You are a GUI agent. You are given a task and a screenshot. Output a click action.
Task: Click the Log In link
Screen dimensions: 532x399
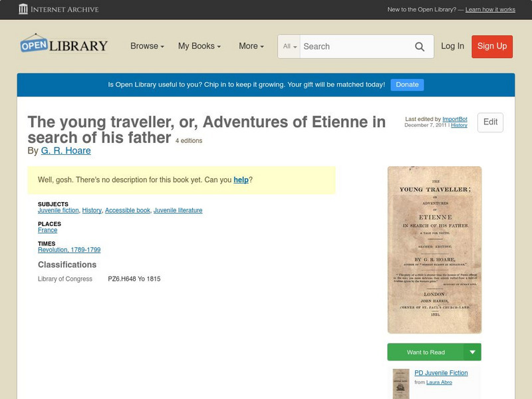(x=452, y=46)
